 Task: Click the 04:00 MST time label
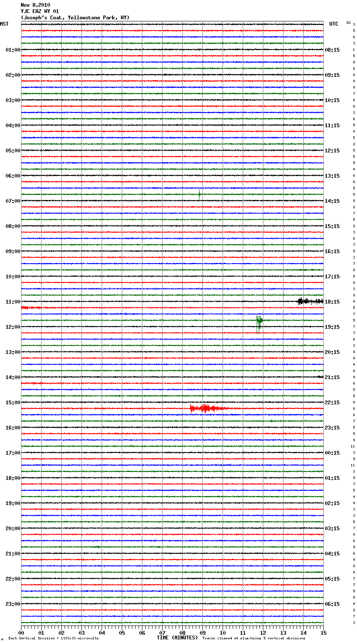[13, 126]
